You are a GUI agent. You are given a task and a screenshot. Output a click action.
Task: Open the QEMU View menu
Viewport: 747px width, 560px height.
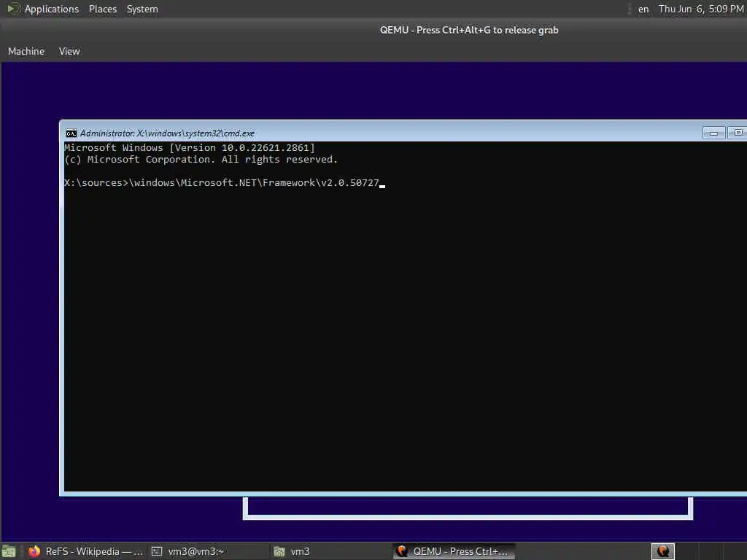[69, 51]
